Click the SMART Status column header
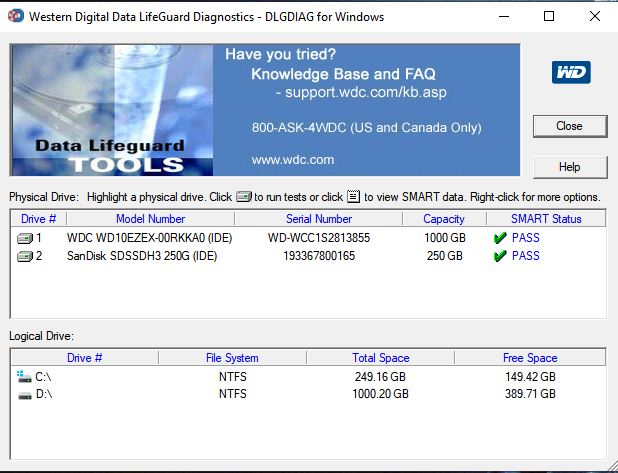618x473 pixels. (545, 218)
